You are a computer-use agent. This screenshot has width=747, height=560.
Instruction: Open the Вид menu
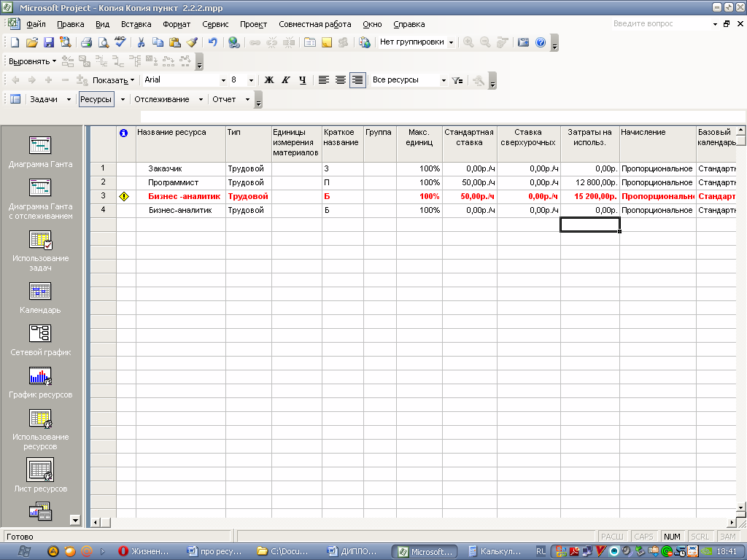point(102,24)
